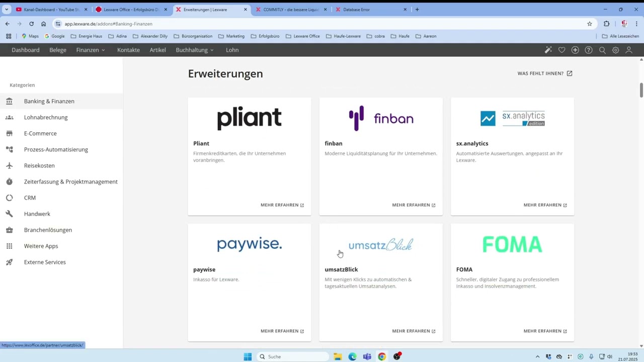Click the Externe Services rocket icon
644x362 pixels.
[9, 262]
